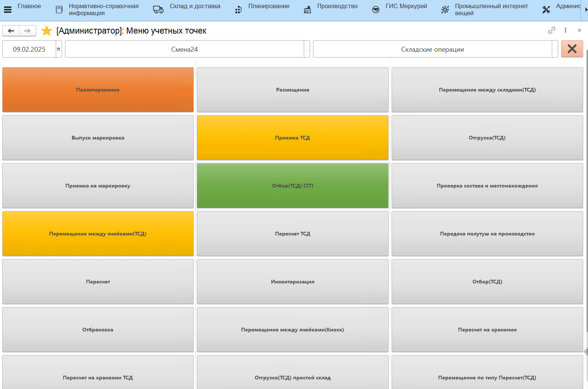Click the date field 09.02.2025
The image size is (588, 389).
point(29,49)
